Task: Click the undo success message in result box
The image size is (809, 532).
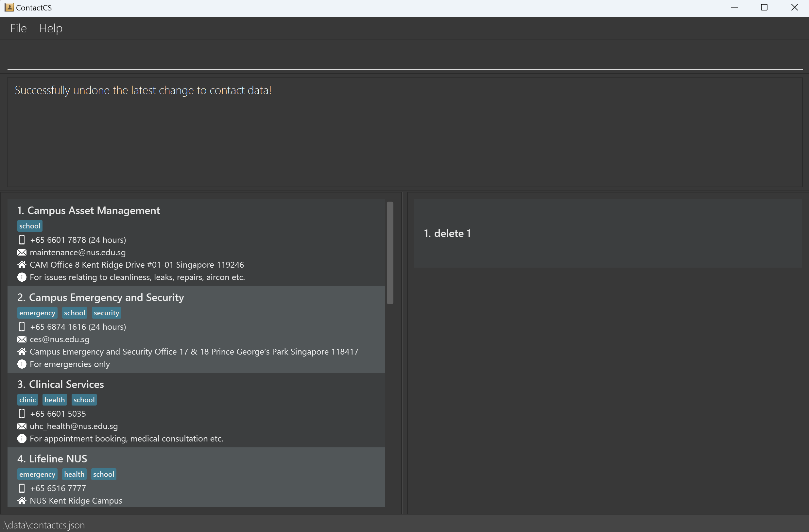Action: pos(143,91)
